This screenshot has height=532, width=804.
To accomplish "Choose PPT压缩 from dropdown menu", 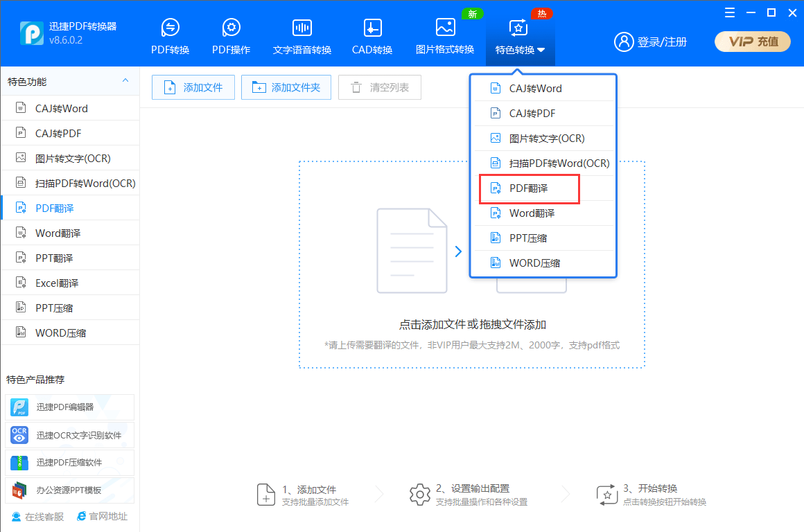I will pyautogui.click(x=543, y=238).
